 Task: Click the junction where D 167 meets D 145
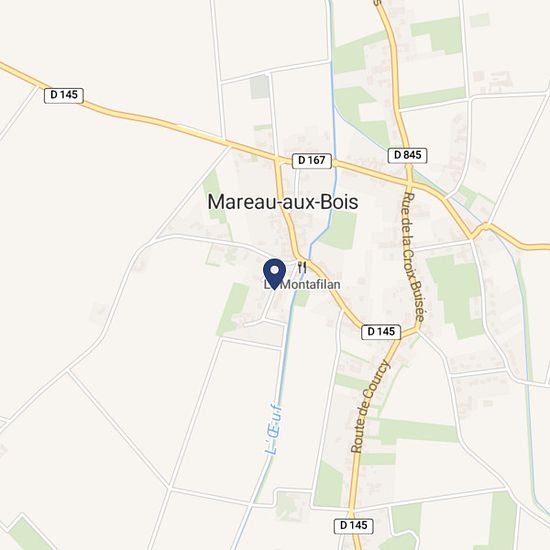tap(279, 161)
